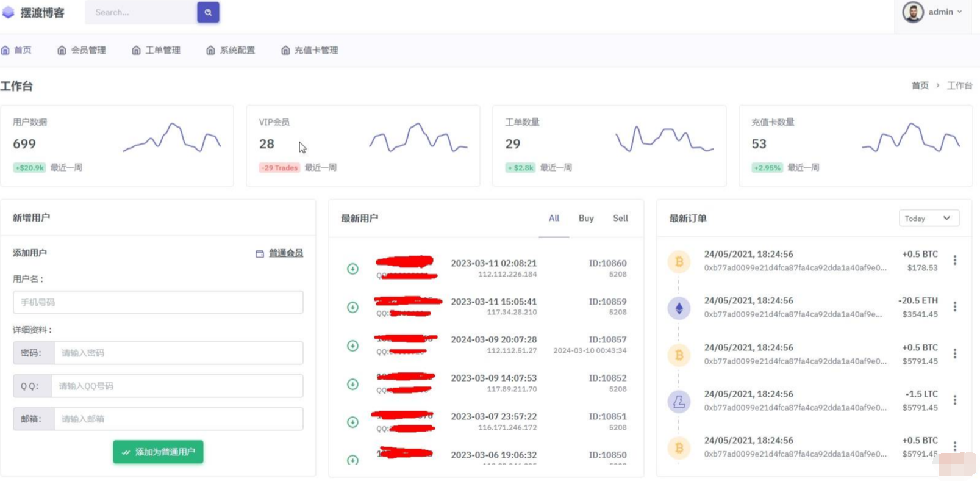Click green arrow icon for ID:10851

(x=352, y=422)
